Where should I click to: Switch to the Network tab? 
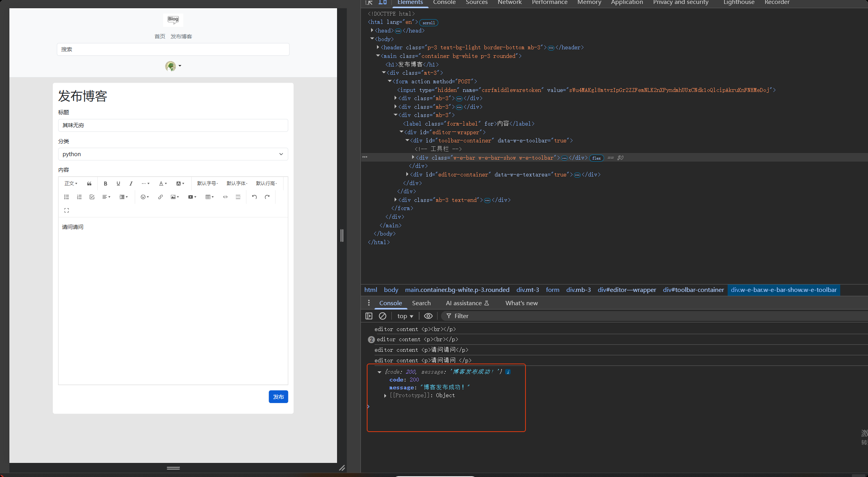[x=509, y=3]
